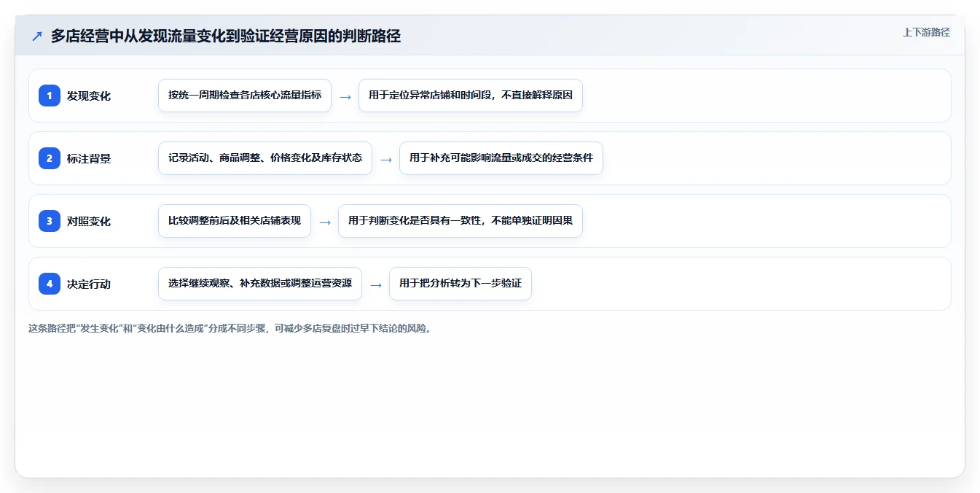Click the 用于补充可能影响流量或成交的经营条件 box
The image size is (980, 493).
coord(501,158)
